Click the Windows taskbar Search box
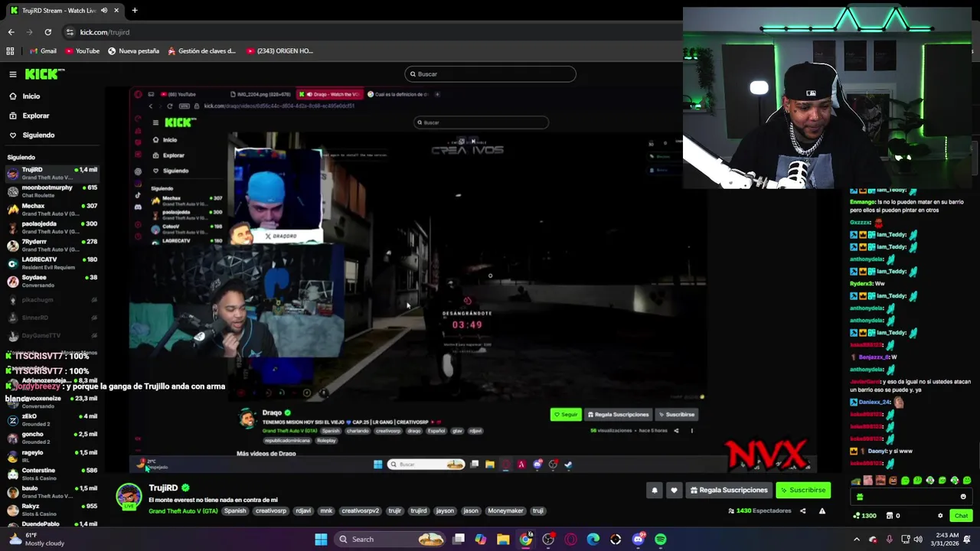980x551 pixels. (x=390, y=540)
